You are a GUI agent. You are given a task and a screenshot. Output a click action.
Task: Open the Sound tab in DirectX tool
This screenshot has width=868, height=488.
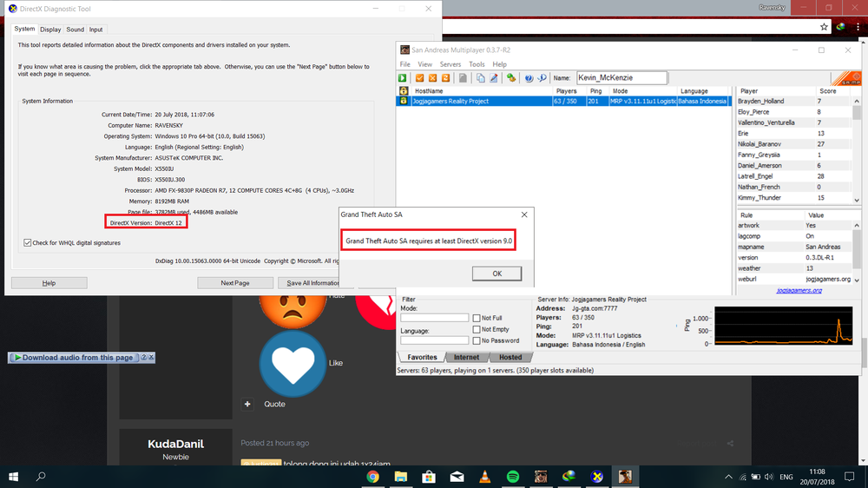click(76, 30)
